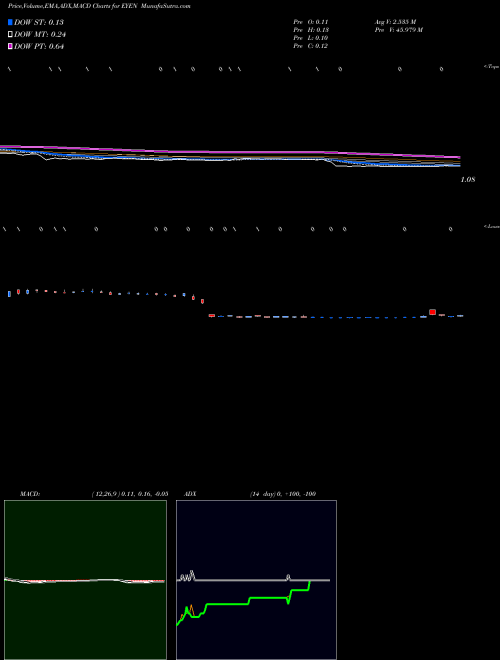Click the magenta DOW PT average line in the chart
This screenshot has width=500, height=660.
point(230,152)
